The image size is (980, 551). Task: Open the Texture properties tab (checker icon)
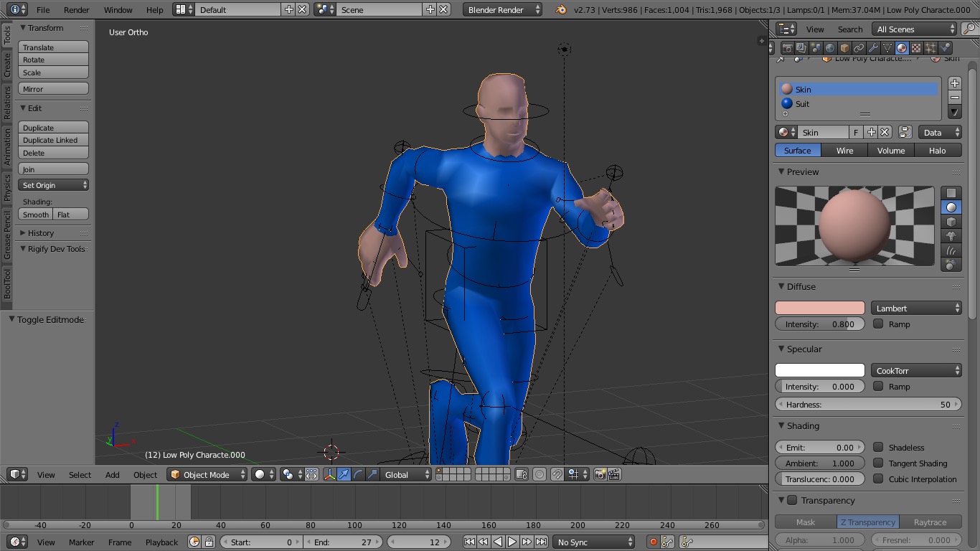click(916, 48)
